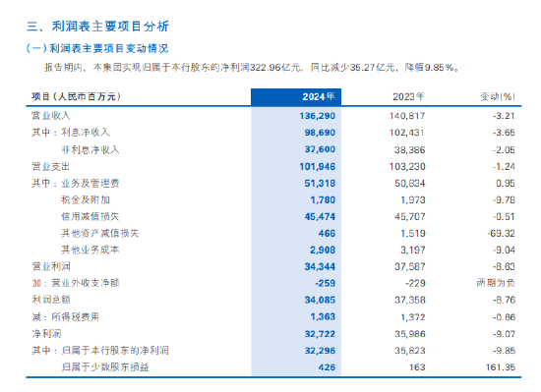Screen dimensions: 541x392
Task: Click the summary paragraph starting 报告期内
Action: pos(252,68)
